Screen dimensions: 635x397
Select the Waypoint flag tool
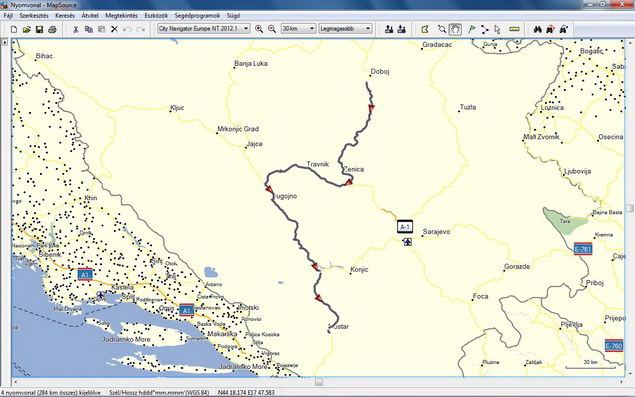(x=472, y=29)
